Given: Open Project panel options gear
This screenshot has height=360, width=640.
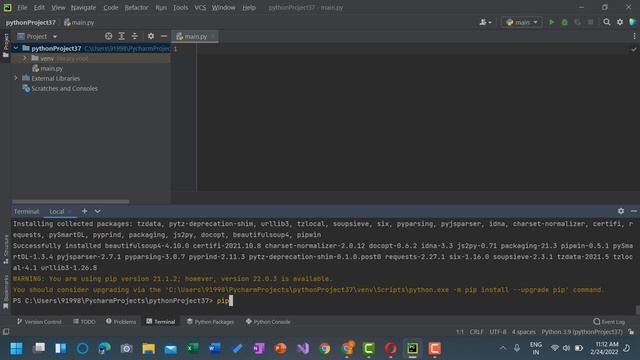Looking at the screenshot, I should [x=151, y=36].
